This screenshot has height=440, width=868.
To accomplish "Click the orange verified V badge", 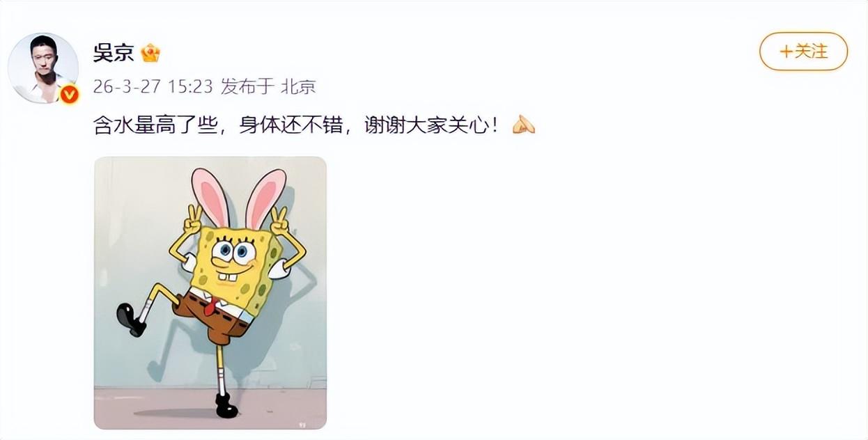I will click(69, 94).
